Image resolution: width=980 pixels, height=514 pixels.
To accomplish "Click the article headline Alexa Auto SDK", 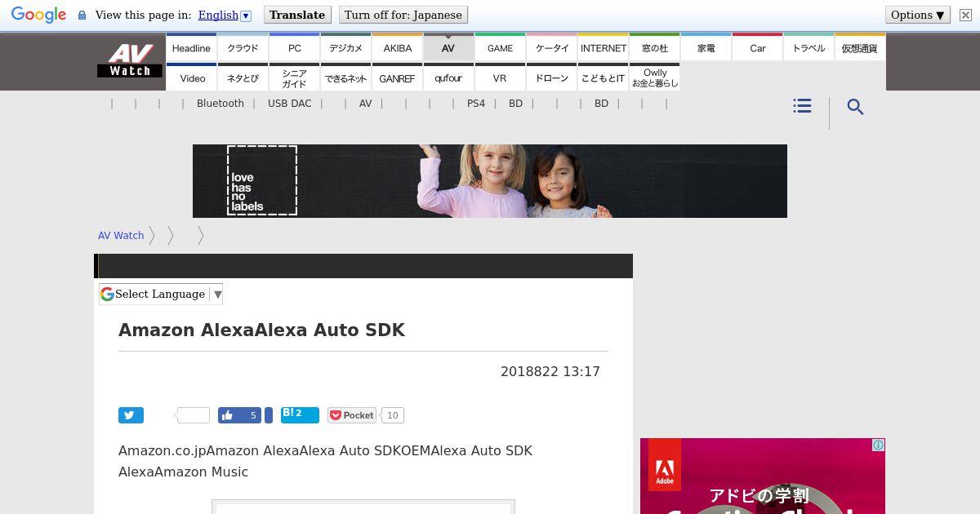I will coord(261,330).
